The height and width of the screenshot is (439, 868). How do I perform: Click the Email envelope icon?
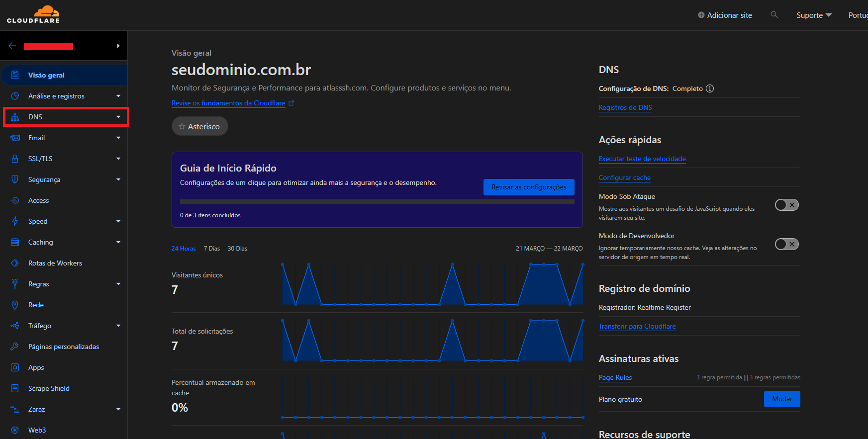tap(15, 138)
